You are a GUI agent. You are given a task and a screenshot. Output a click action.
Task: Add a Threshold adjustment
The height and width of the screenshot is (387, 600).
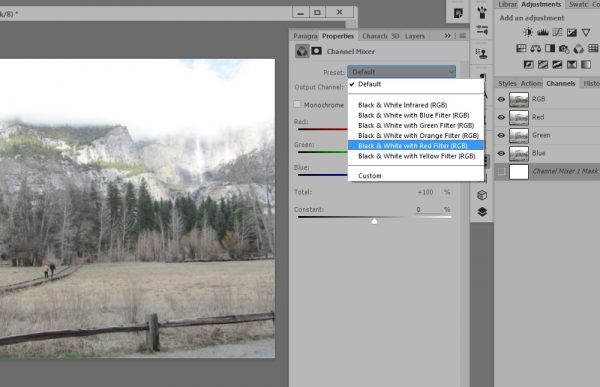coord(557,64)
